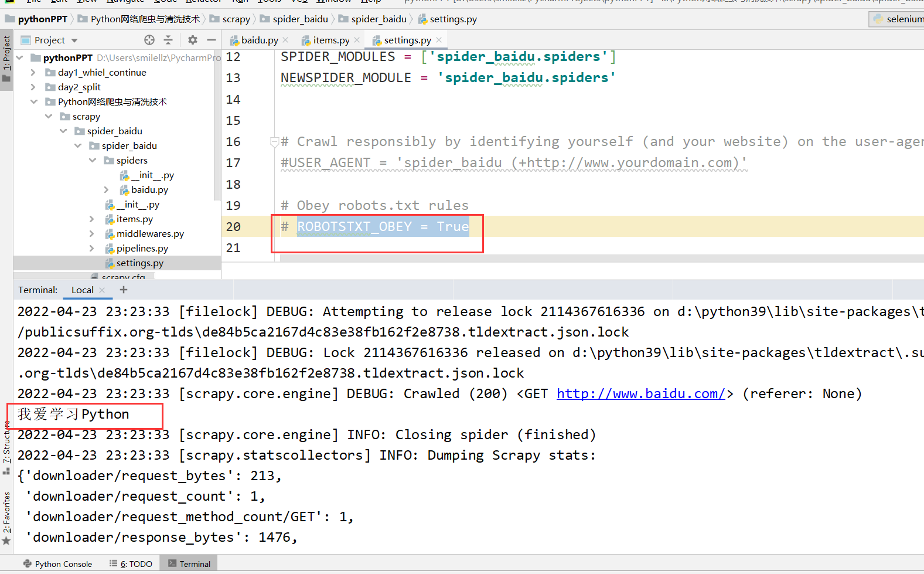This screenshot has width=924, height=574.
Task: Toggle the 1: Project side tool tab
Action: pos(6,59)
